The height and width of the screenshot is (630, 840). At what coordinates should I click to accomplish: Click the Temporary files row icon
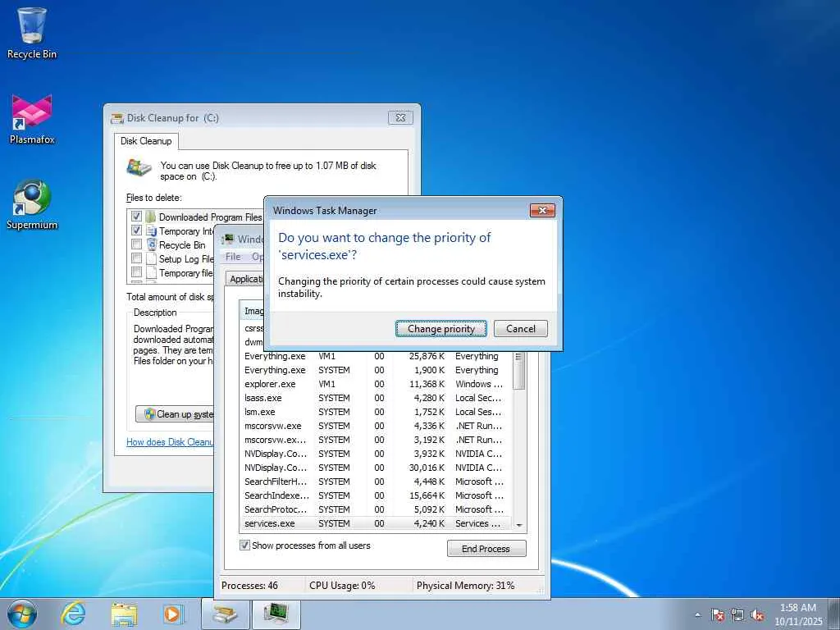(151, 272)
